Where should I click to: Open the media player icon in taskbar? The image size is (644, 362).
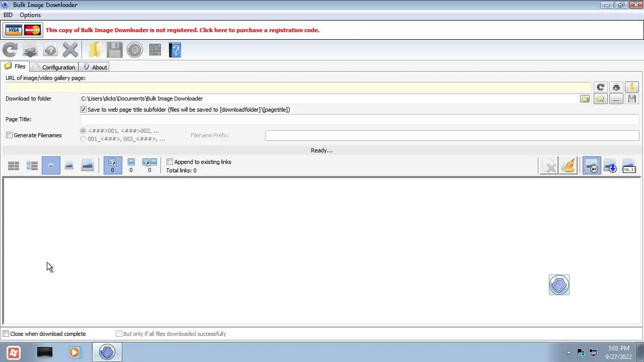[74, 352]
